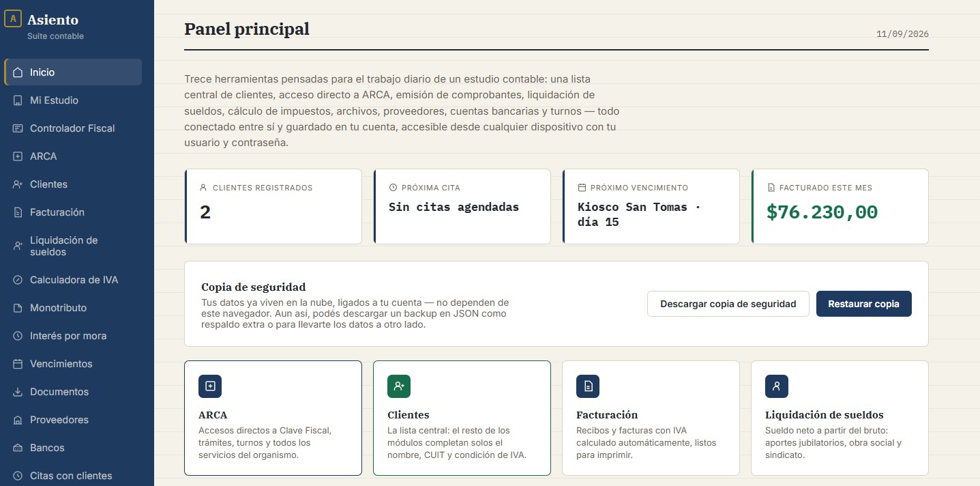The width and height of the screenshot is (980, 486).
Task: Click the Clientes Registrados stat card
Action: coord(273,206)
